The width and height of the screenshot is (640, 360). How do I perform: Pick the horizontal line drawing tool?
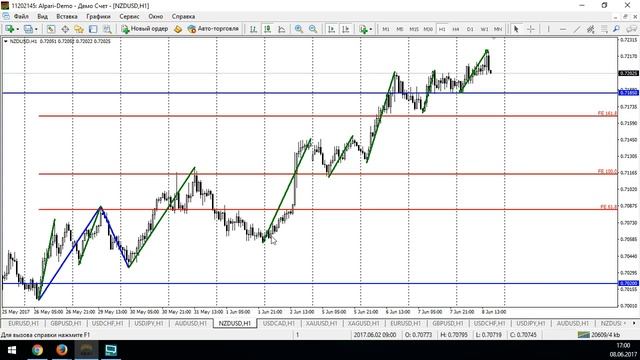[x=563, y=29]
